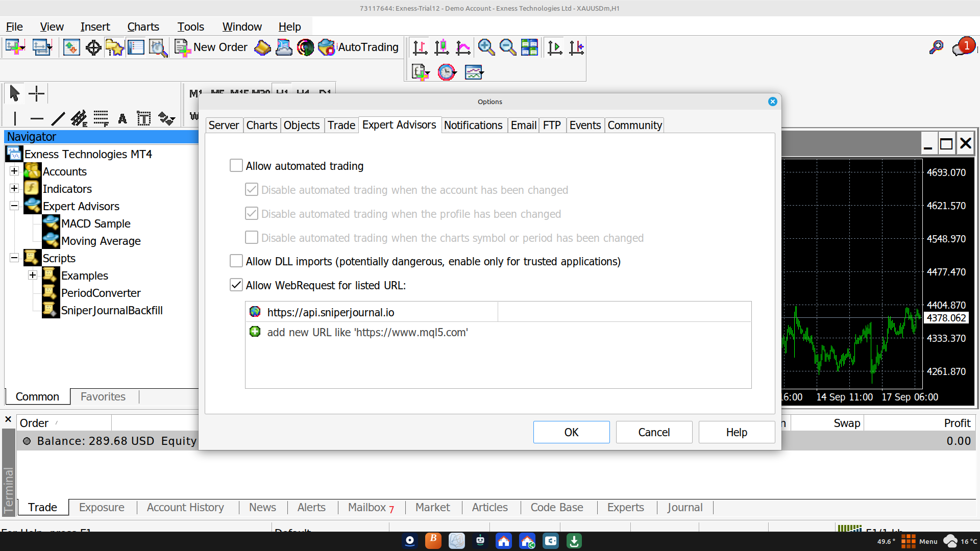Click OK in Options dialog
The width and height of the screenshot is (980, 551).
571,432
